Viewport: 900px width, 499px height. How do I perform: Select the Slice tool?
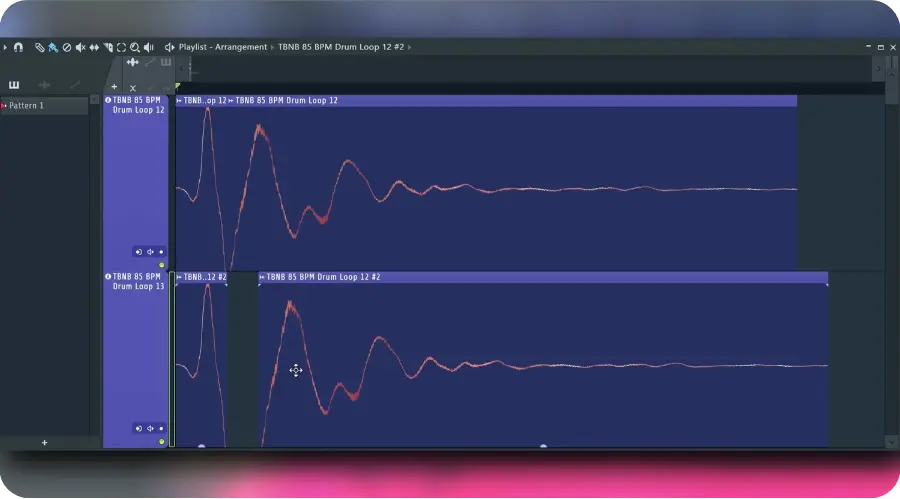pyautogui.click(x=108, y=47)
